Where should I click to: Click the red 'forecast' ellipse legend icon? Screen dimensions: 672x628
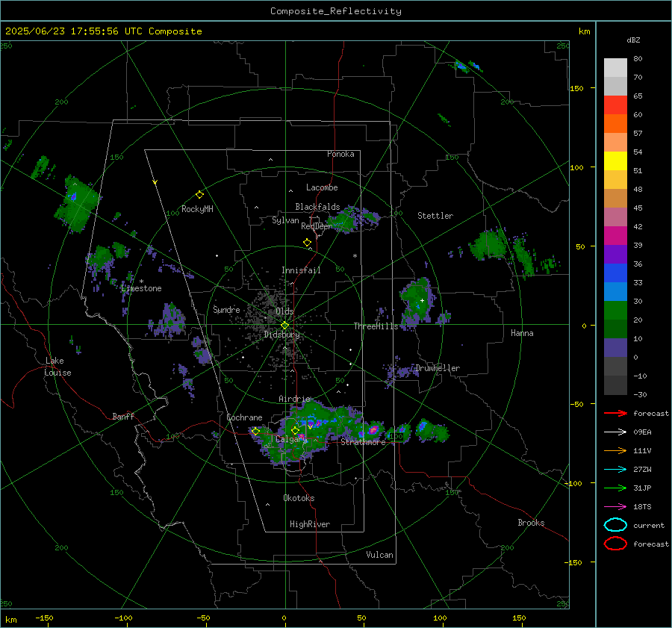point(615,544)
